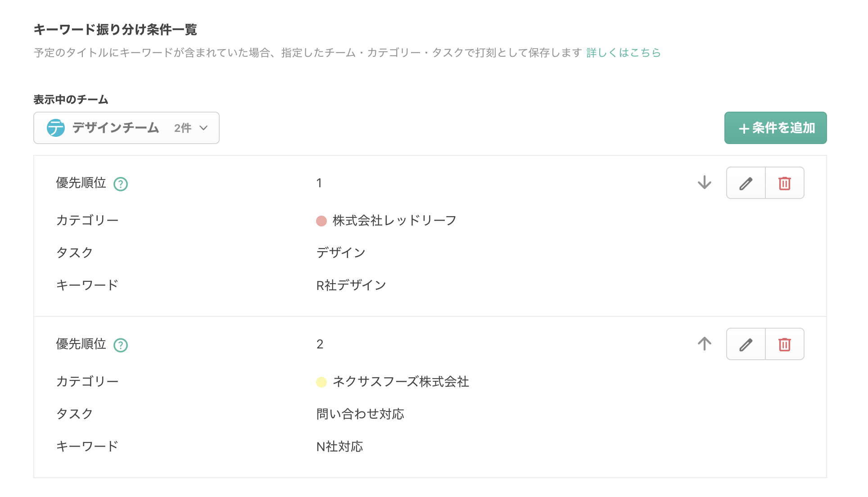Select the 株式会社レッドリーフ category text
868x497 pixels.
point(393,221)
